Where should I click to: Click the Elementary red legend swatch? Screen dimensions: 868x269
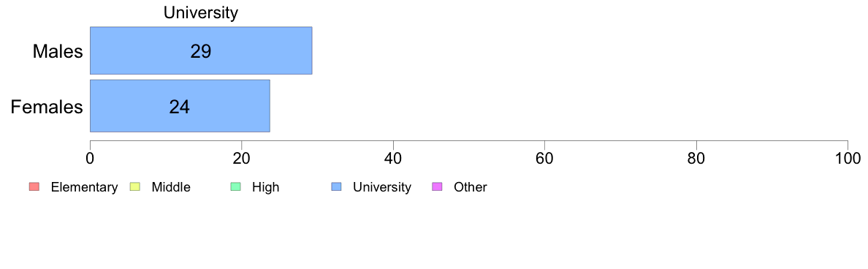click(33, 187)
